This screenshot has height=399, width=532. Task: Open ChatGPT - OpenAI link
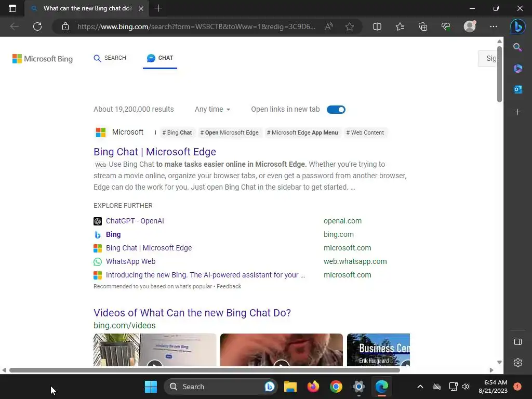tap(135, 221)
